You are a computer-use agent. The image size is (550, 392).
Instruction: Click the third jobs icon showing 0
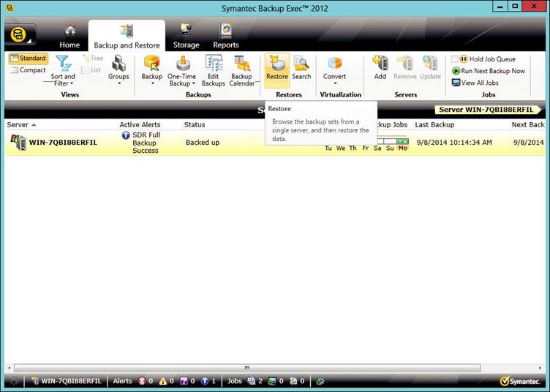(x=293, y=381)
